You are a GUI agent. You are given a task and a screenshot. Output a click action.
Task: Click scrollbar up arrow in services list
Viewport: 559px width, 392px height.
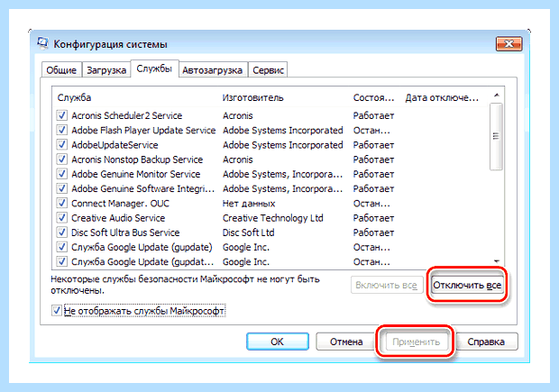coord(496,96)
